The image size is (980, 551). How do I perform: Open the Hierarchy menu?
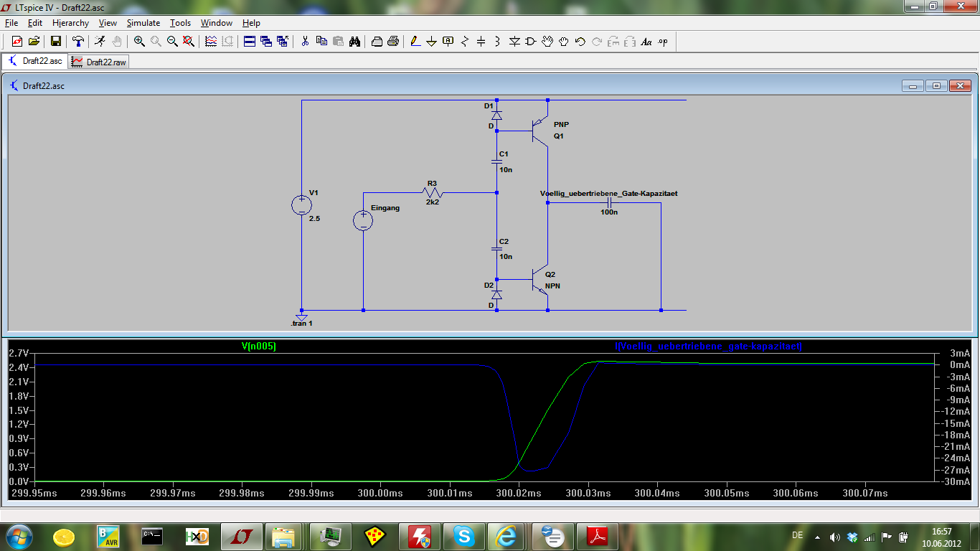tap(70, 23)
